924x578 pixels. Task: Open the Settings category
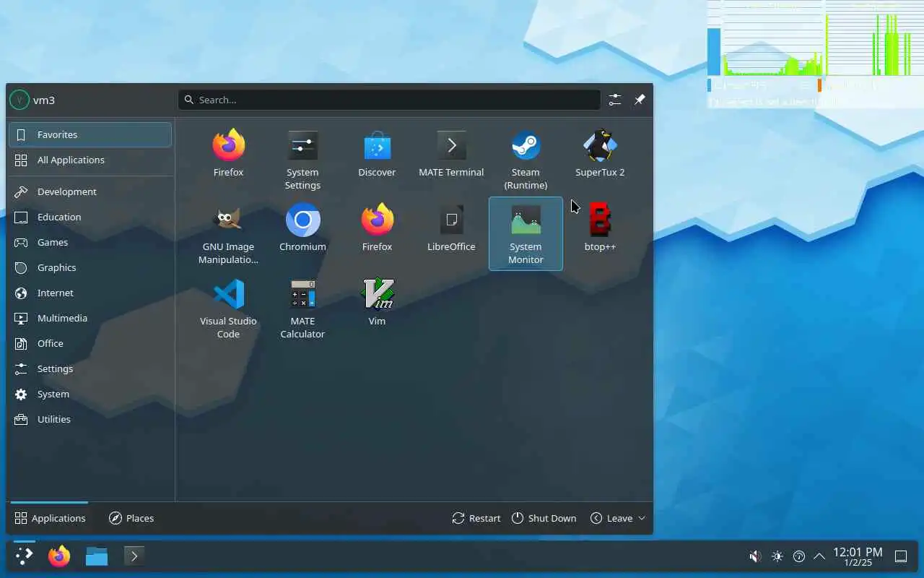pos(90,368)
